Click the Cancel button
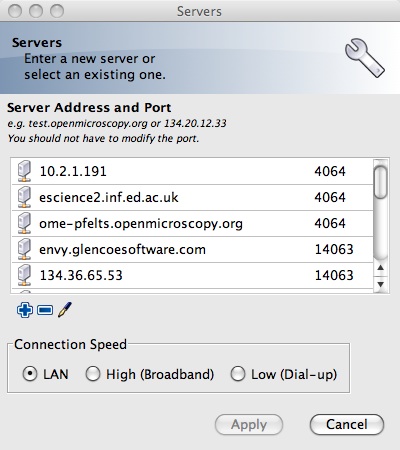Image resolution: width=400 pixels, height=450 pixels. (x=347, y=425)
